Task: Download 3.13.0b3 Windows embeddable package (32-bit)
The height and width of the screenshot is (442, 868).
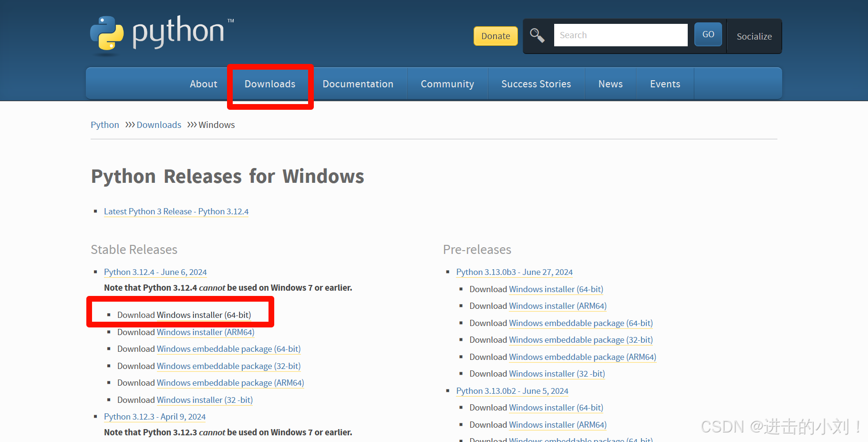Action: click(x=581, y=340)
